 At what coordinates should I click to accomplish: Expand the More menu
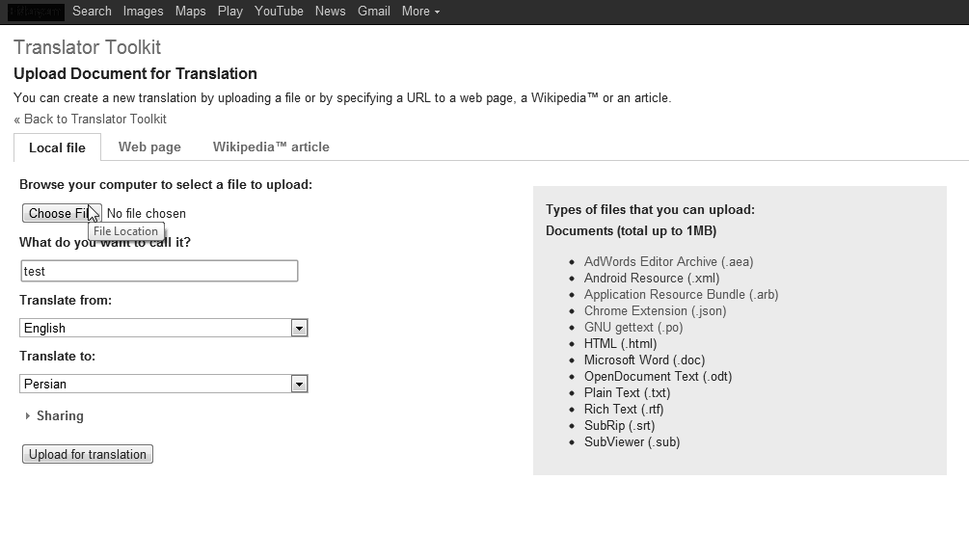tap(420, 12)
